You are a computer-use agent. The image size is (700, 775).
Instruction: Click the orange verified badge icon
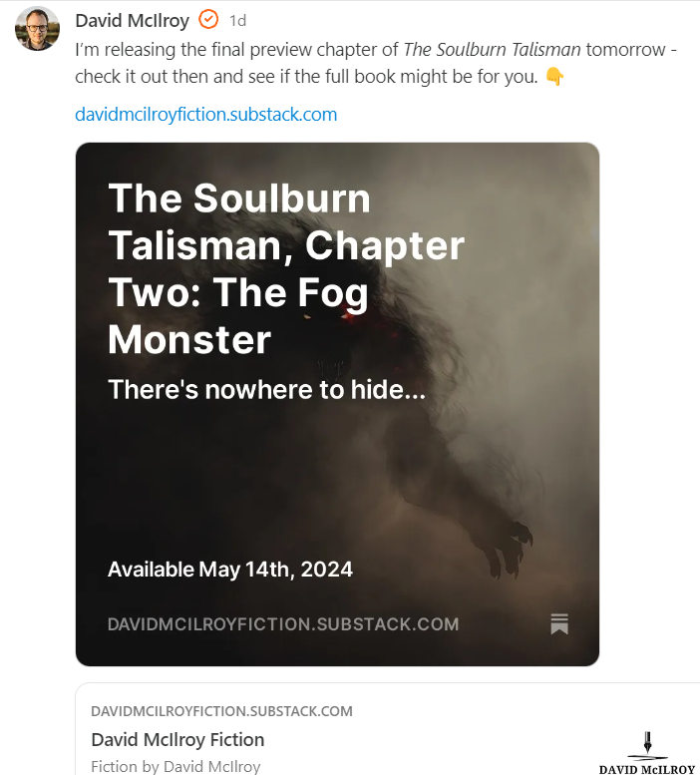click(x=208, y=20)
